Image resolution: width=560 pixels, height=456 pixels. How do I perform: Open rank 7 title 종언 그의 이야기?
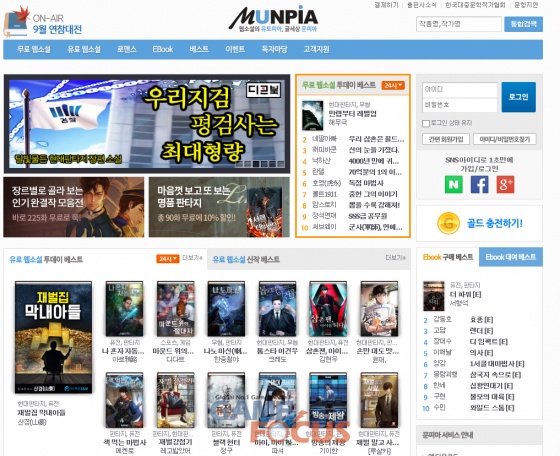[373, 194]
